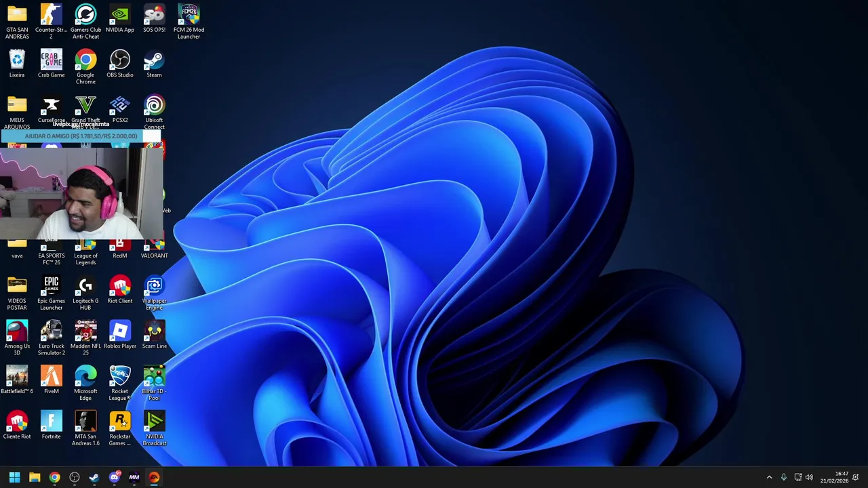Open Battlefield 6 desktop icon
Image resolution: width=868 pixels, height=488 pixels.
[17, 380]
